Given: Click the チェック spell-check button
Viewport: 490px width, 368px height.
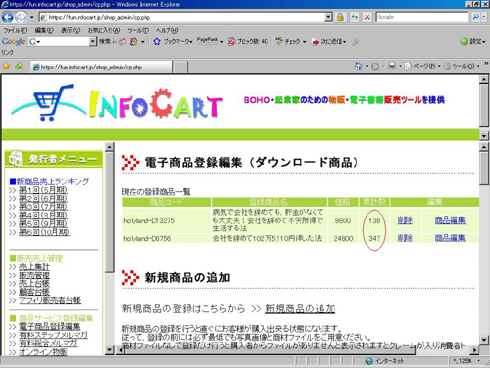Looking at the screenshot, I should [x=290, y=42].
